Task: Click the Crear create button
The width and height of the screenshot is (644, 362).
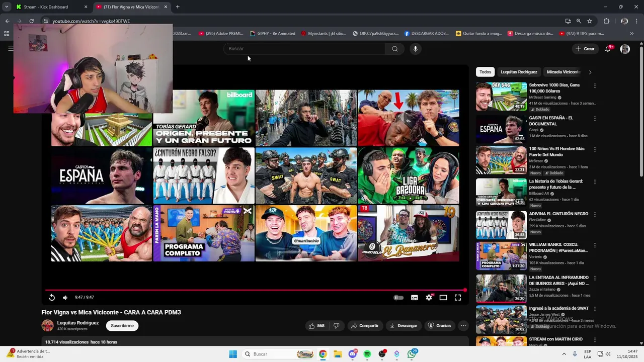Action: (585, 49)
